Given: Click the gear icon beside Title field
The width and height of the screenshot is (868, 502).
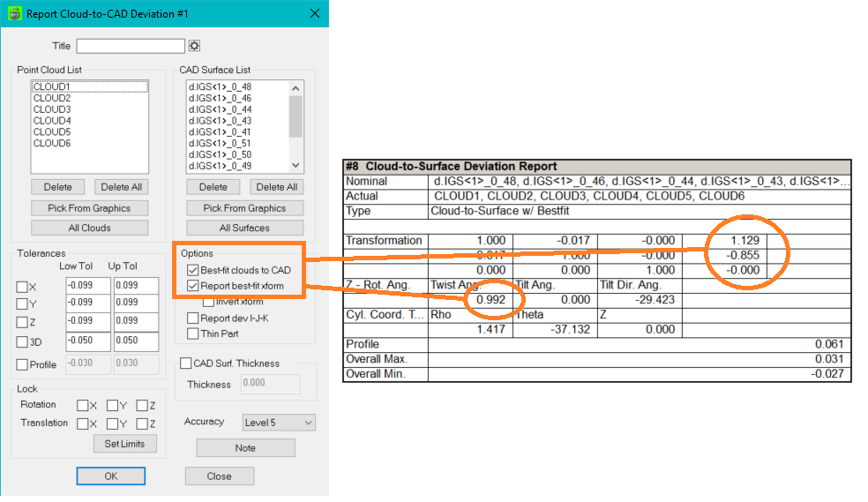Looking at the screenshot, I should pyautogui.click(x=195, y=46).
